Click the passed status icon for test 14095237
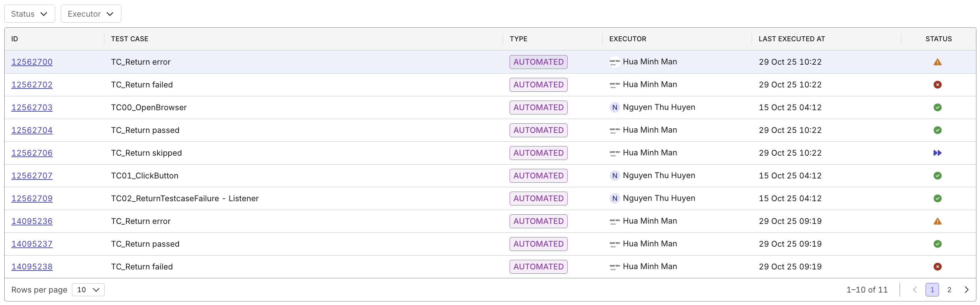Image resolution: width=980 pixels, height=305 pixels. (937, 244)
